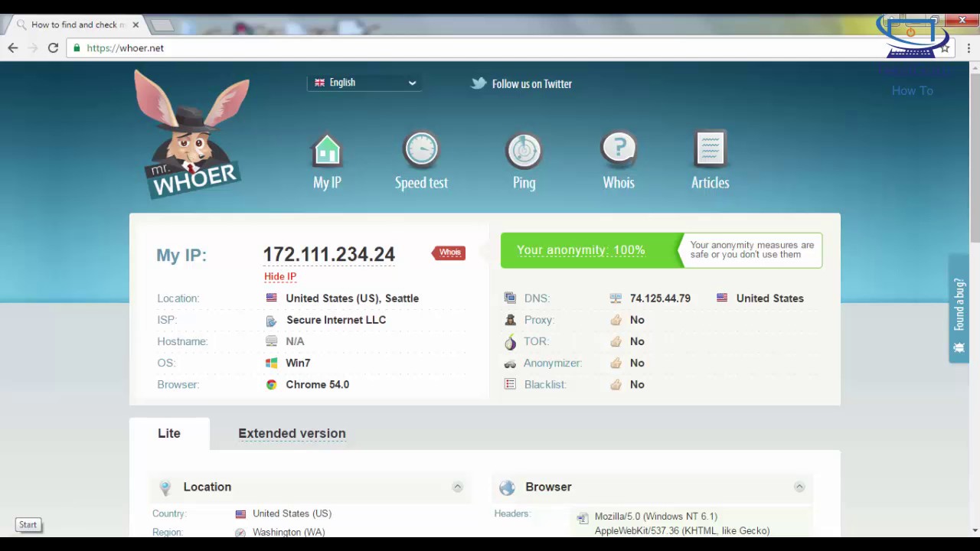
Task: Reload the page
Action: pos(53,47)
